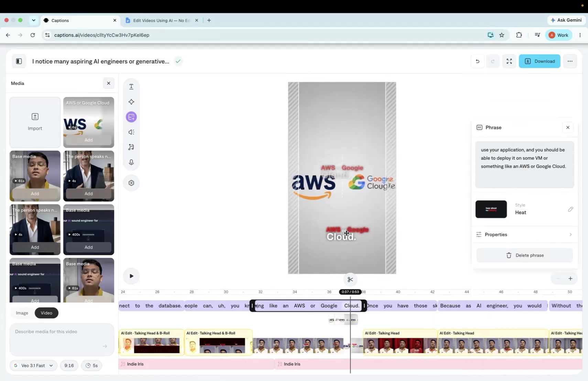Screen dimensions: 588x381
Task: Add the AWS or Google Cloud clip
Action: pos(89,140)
